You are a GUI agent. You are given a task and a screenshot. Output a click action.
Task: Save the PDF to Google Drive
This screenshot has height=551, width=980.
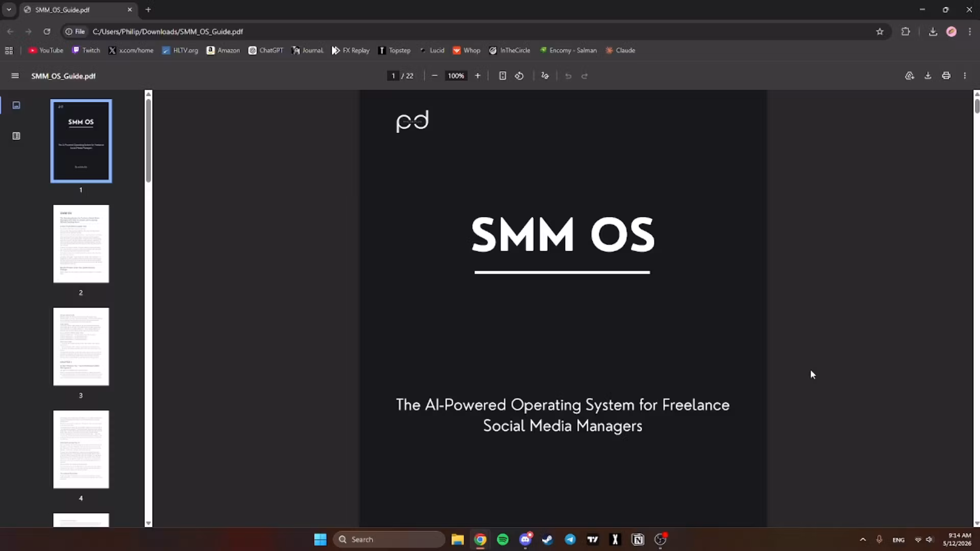pyautogui.click(x=909, y=76)
